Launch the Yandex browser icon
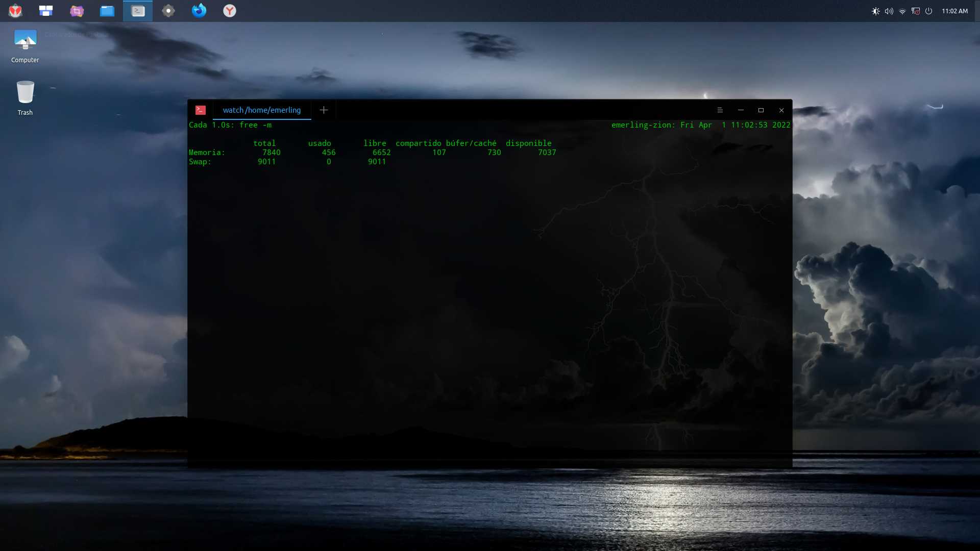 [x=230, y=11]
